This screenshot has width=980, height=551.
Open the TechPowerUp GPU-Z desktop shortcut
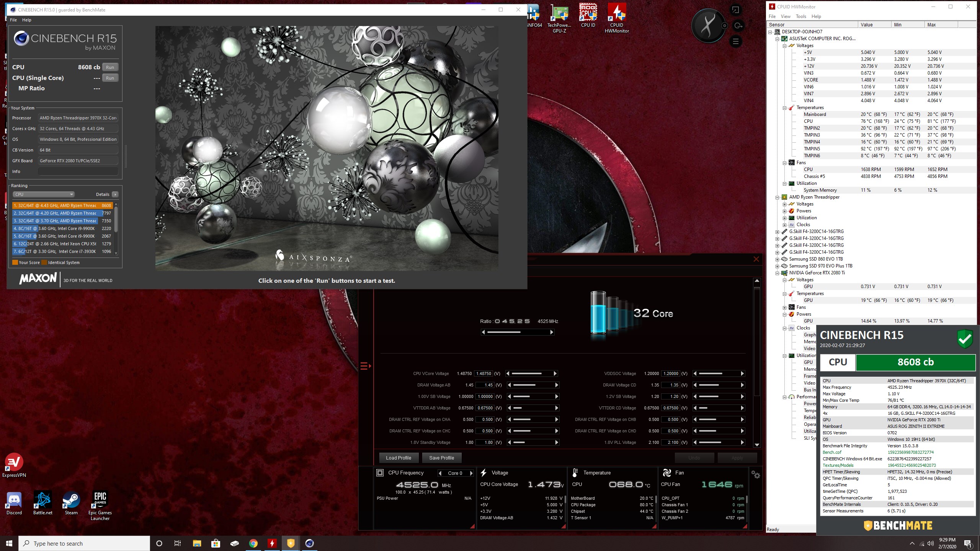pos(559,18)
